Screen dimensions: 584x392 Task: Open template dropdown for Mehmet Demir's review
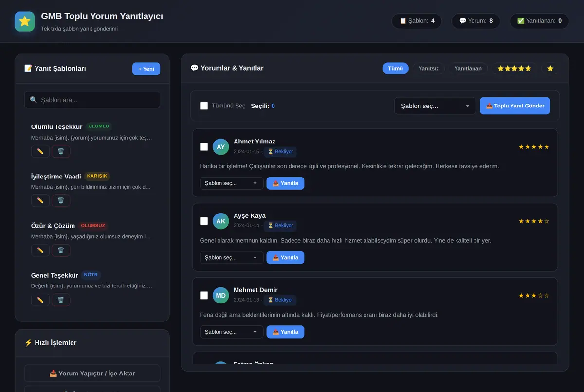[x=232, y=332]
